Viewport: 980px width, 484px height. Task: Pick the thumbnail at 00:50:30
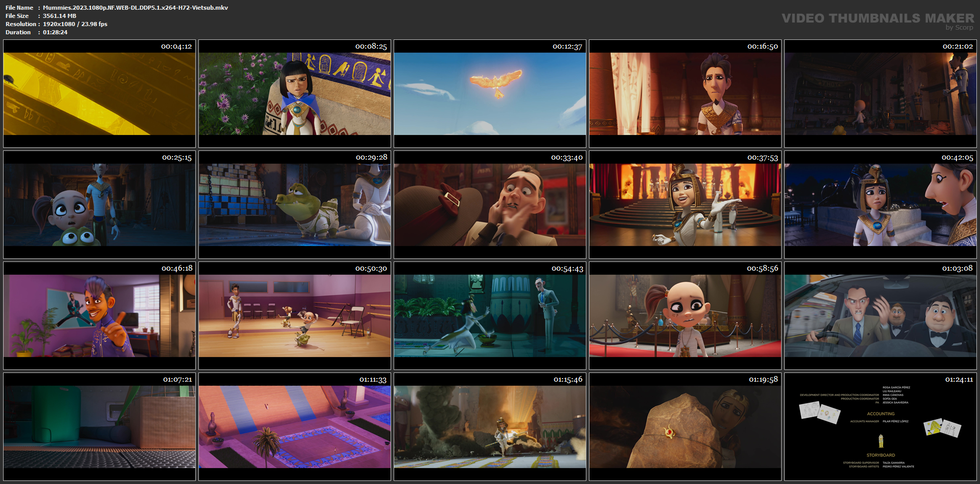coord(295,316)
